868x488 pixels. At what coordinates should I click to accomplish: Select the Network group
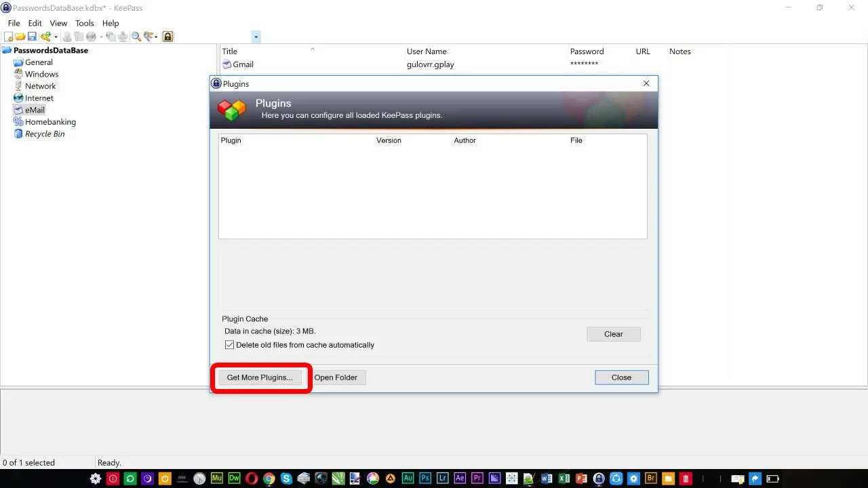pos(41,86)
